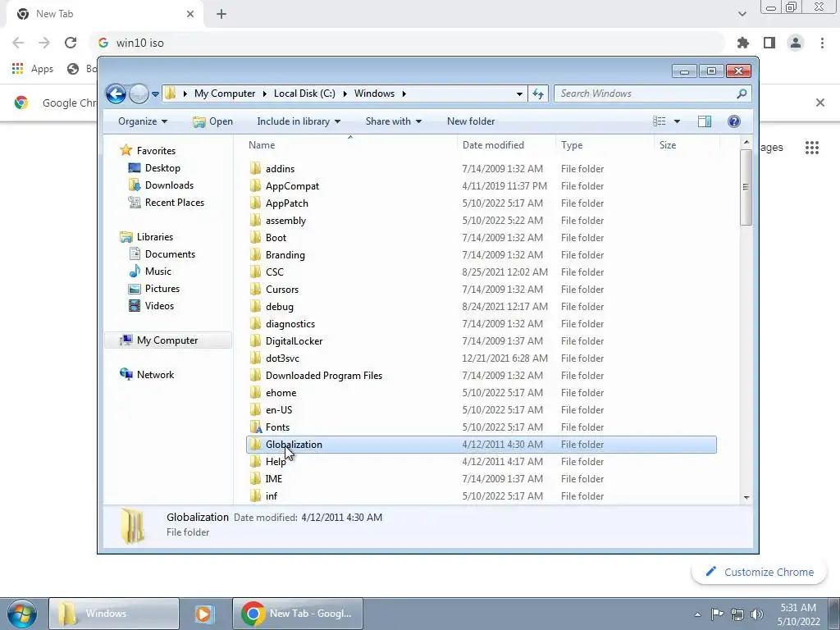Select the DigitalLocker folder name

coord(294,341)
